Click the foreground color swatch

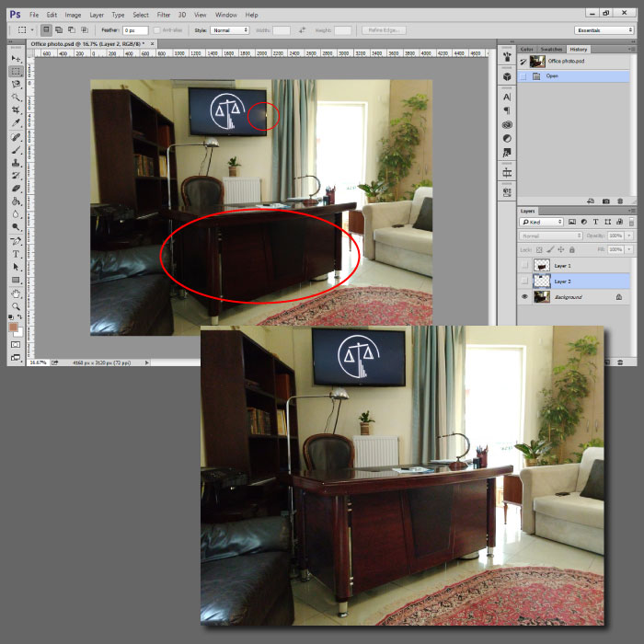coord(14,327)
